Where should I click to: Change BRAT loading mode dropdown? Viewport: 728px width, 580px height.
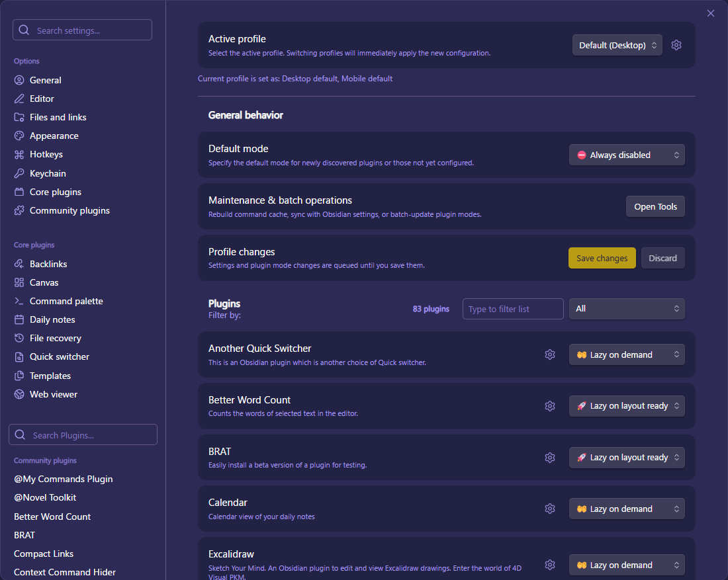pyautogui.click(x=627, y=458)
